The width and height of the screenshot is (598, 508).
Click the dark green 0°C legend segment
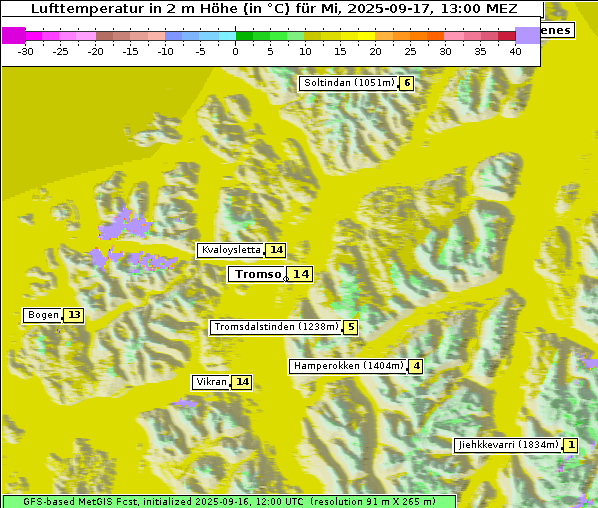tap(244, 36)
